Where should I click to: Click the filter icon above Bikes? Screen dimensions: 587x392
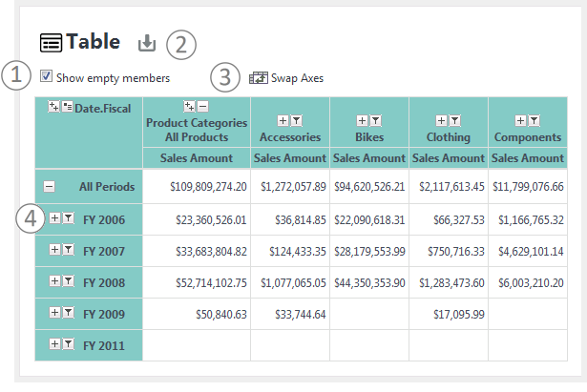coord(375,120)
